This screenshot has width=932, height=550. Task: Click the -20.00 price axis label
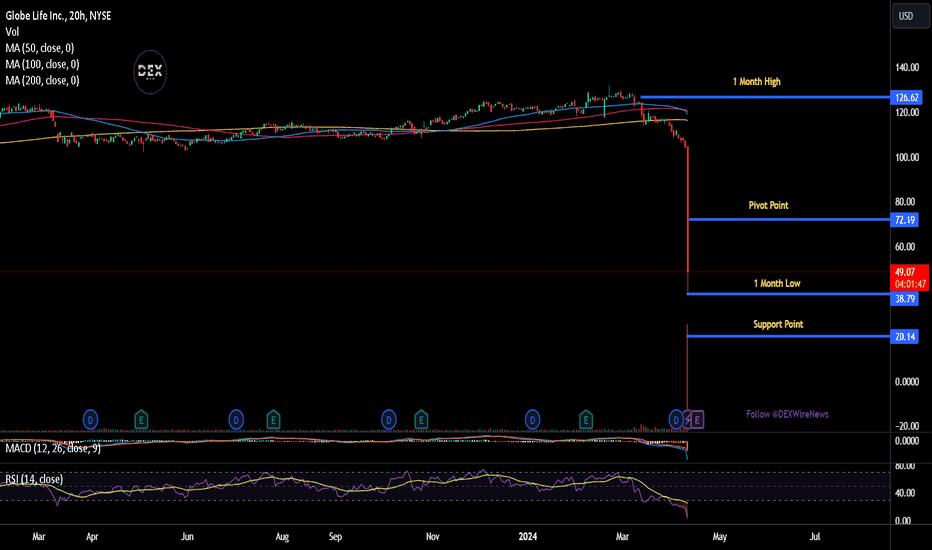coord(907,426)
